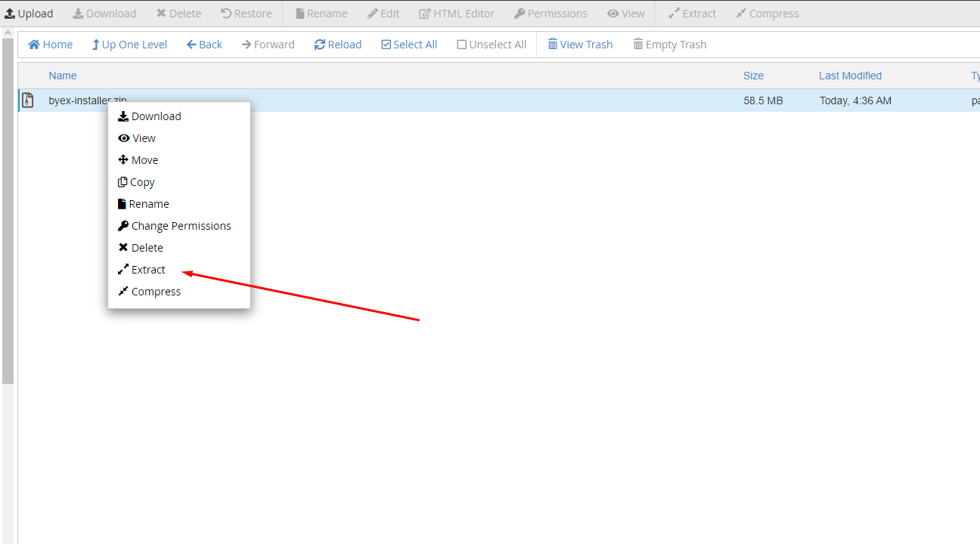Choose Extract from context menu

click(148, 270)
